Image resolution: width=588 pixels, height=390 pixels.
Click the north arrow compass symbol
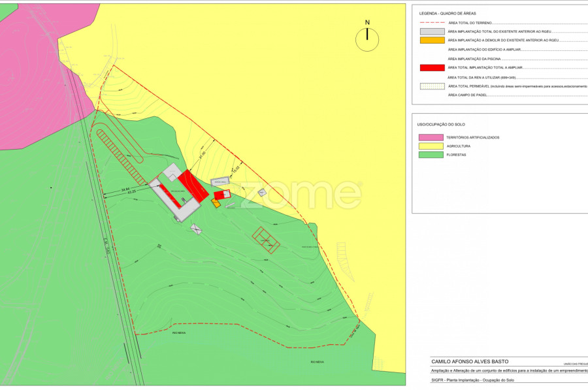[367, 39]
